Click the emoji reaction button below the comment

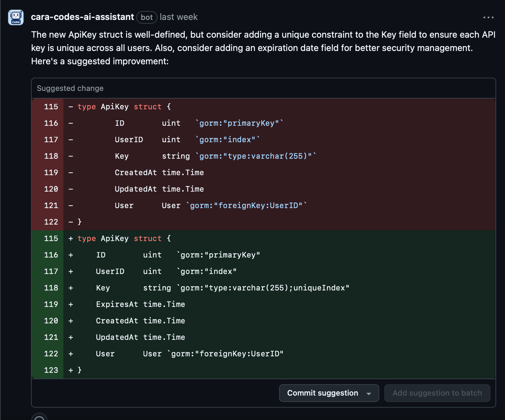[x=39, y=417]
